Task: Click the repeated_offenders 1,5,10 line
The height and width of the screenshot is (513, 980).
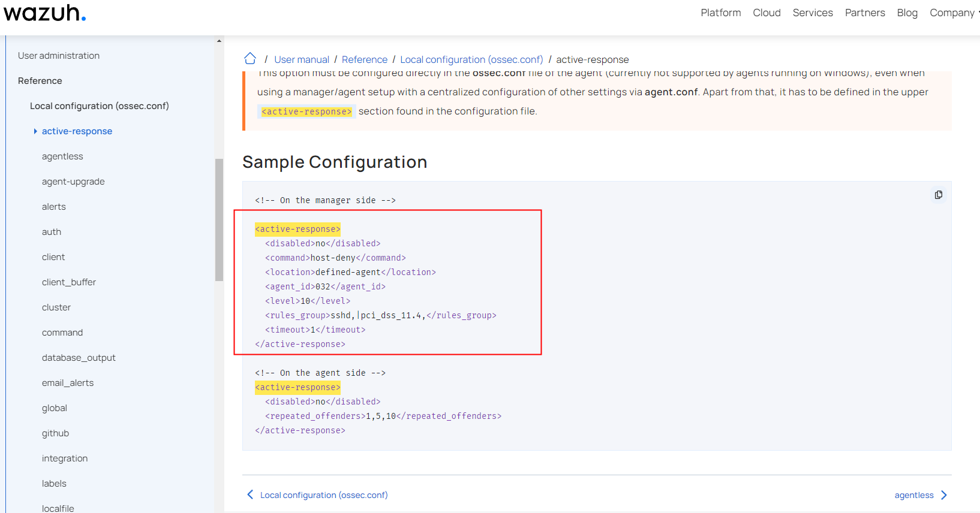Action: point(383,416)
